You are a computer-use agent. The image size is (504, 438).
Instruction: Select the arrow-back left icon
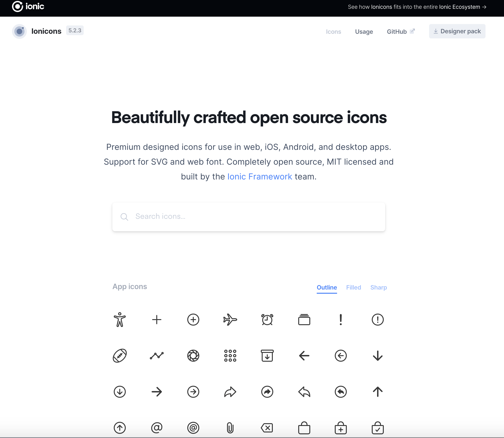pos(304,356)
